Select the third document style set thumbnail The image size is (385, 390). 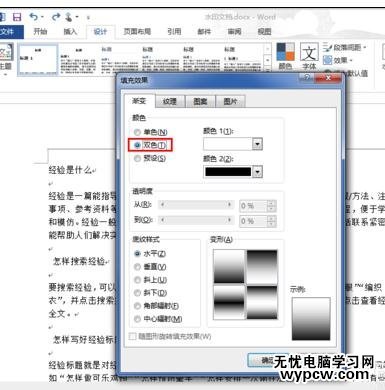click(119, 59)
